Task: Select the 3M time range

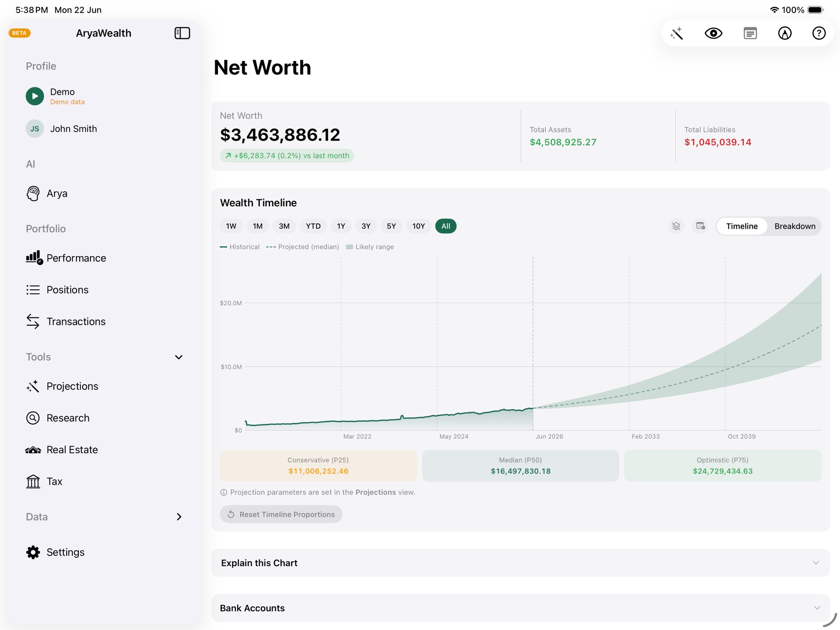Action: click(x=284, y=226)
